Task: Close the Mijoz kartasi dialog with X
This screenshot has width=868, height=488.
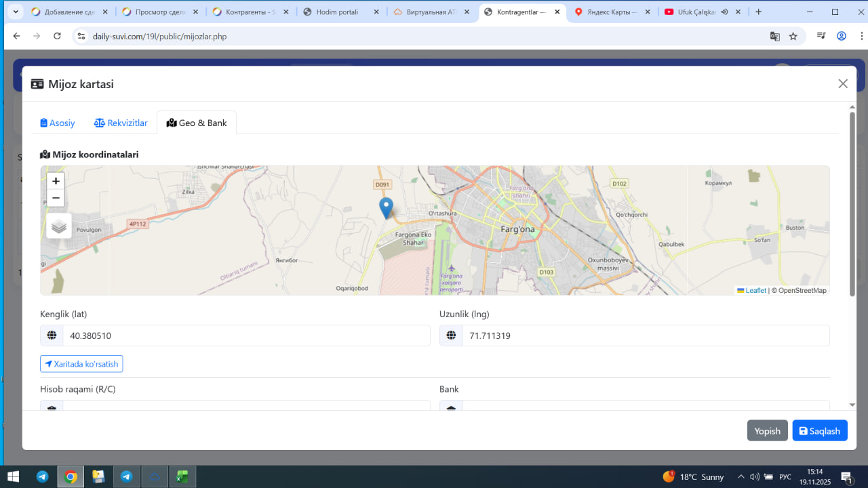Action: (x=843, y=83)
